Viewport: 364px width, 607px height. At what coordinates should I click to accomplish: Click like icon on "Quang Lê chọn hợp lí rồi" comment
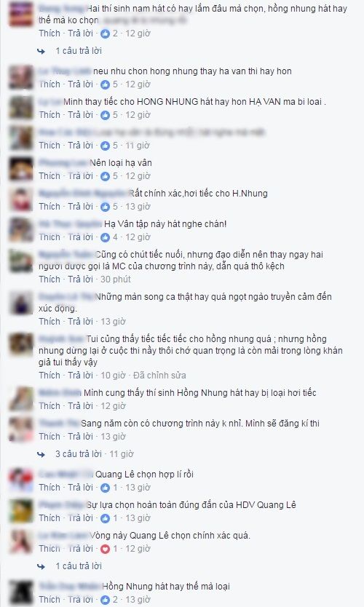[x=106, y=488]
